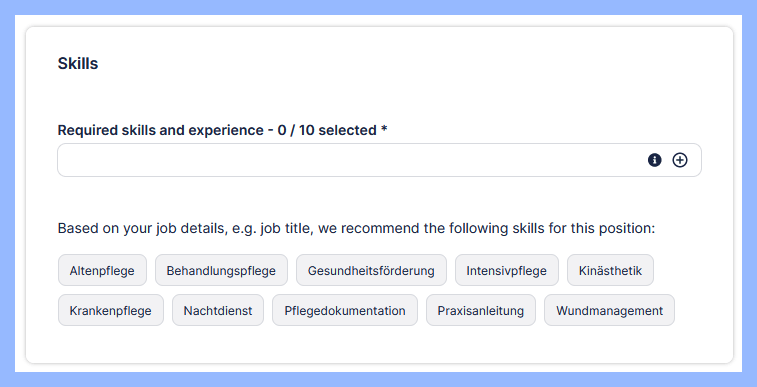Click the words 'job title' in recommendation sentence
The width and height of the screenshot is (757, 387).
point(284,228)
